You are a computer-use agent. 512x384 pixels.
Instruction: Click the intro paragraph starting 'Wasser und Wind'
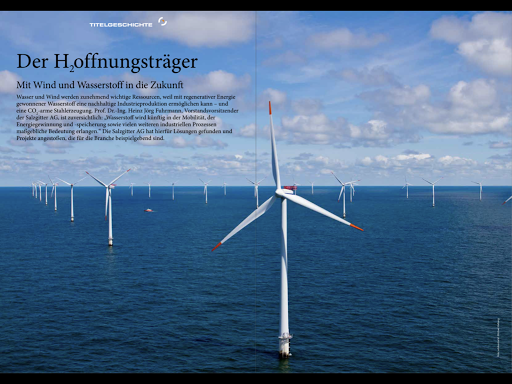127,117
